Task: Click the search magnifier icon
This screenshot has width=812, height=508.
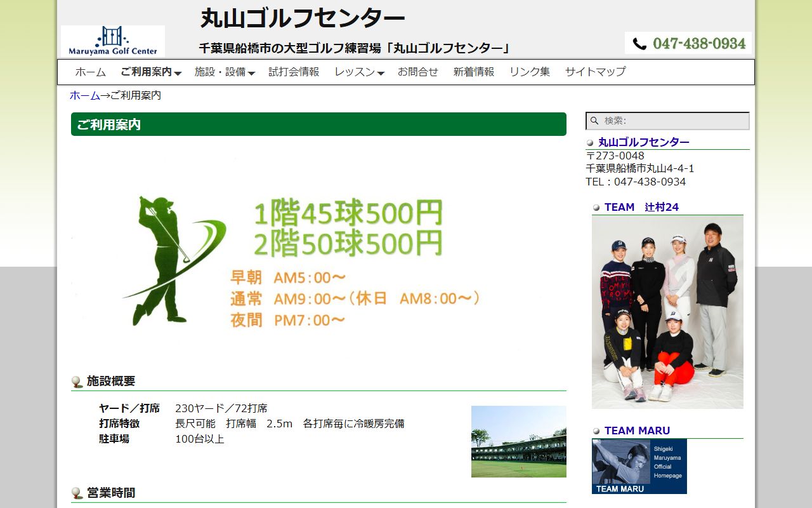Action: coord(594,121)
